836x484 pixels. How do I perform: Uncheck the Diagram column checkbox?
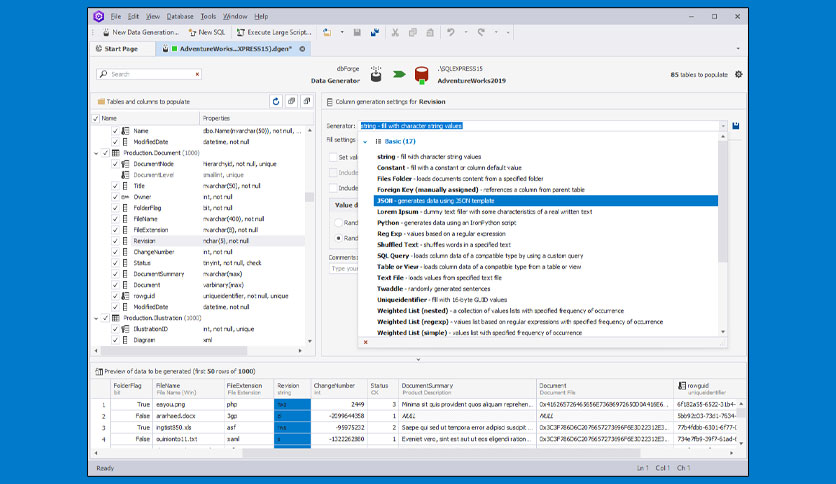[115, 340]
